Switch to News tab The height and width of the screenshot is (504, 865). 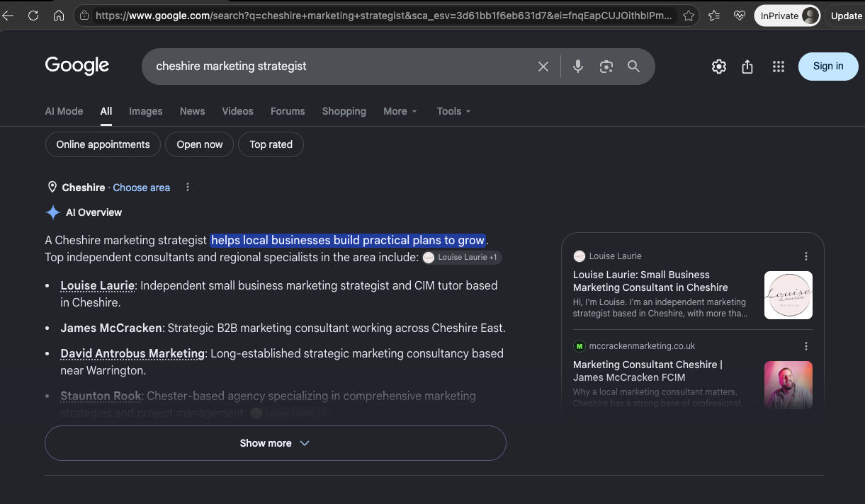coord(192,111)
